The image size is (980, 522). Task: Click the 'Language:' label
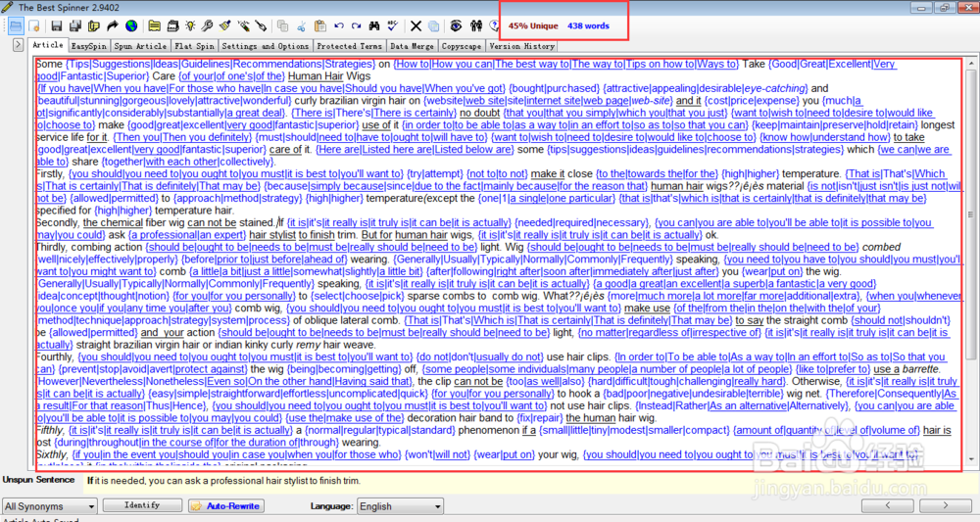[x=331, y=506]
